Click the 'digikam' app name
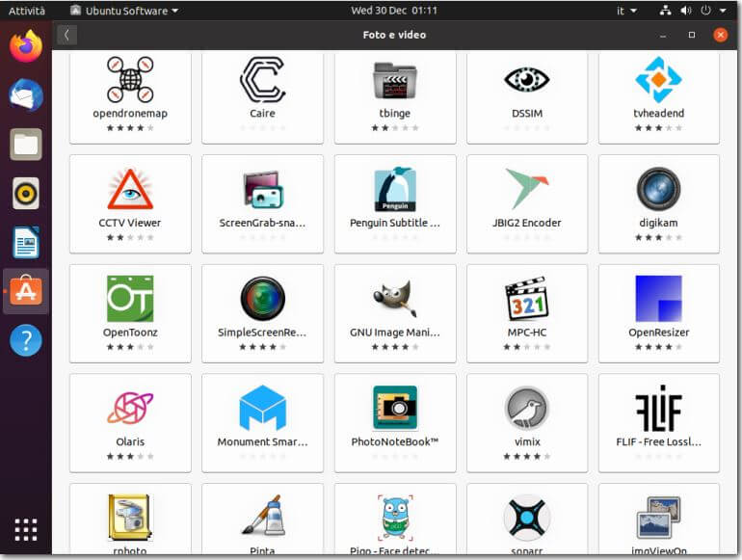The height and width of the screenshot is (560, 742). 659,223
